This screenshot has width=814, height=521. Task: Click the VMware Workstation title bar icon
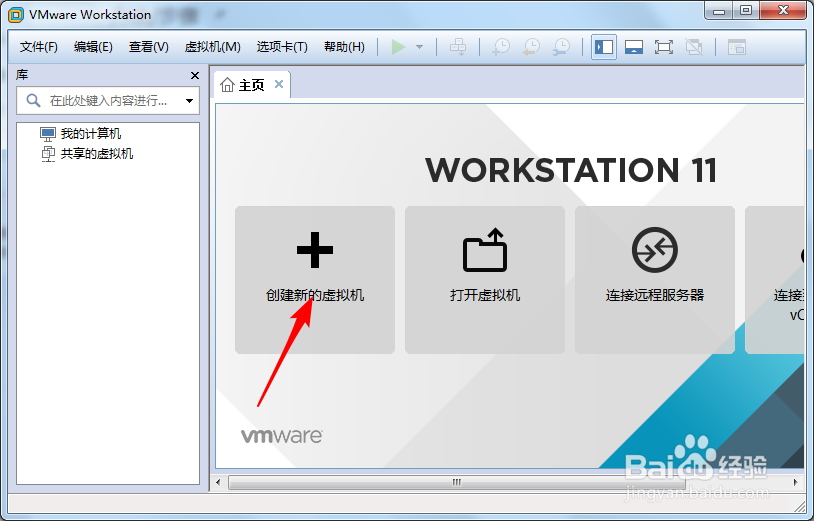[16, 15]
